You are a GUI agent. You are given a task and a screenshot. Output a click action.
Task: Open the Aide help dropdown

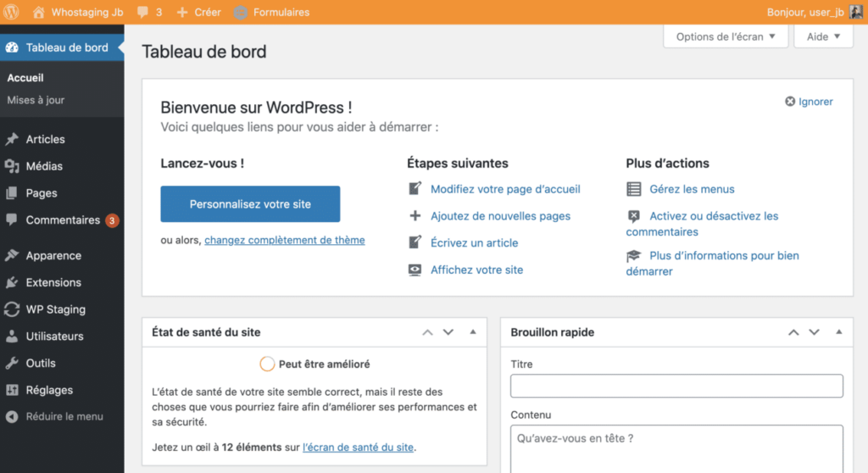click(823, 36)
